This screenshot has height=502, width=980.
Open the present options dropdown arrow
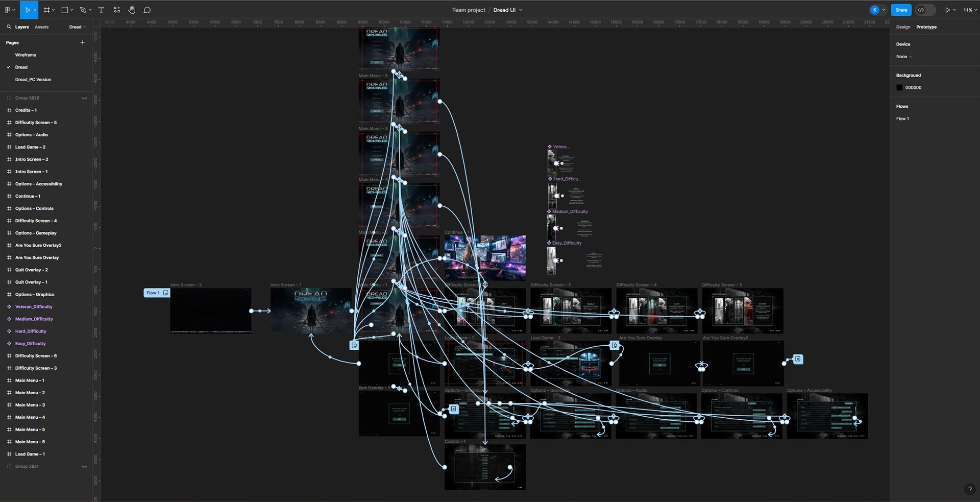pos(954,10)
